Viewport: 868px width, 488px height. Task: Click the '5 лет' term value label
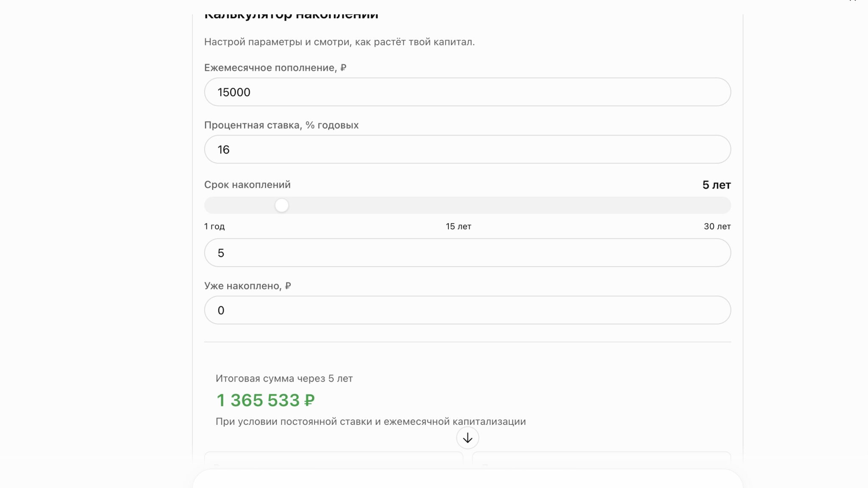(x=716, y=185)
